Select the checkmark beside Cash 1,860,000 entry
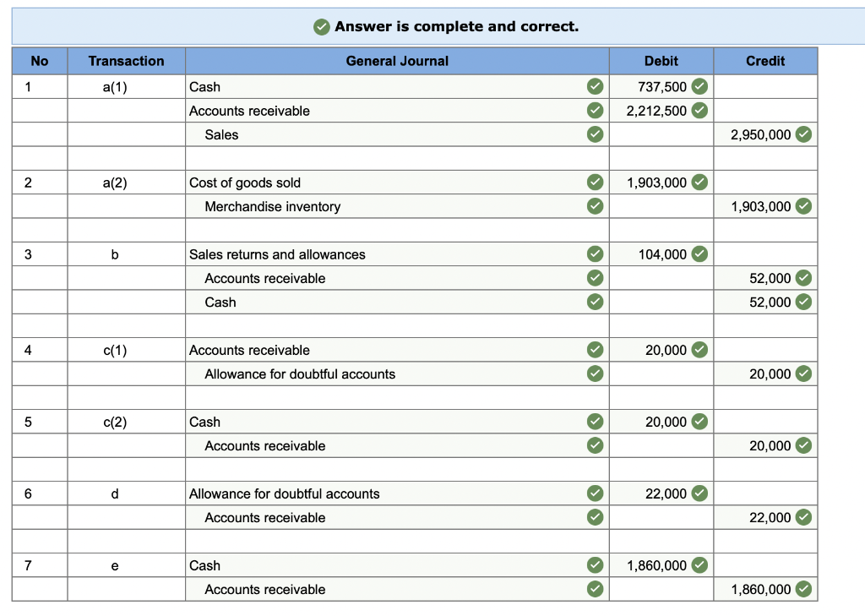The width and height of the screenshot is (865, 616). pyautogui.click(x=699, y=565)
